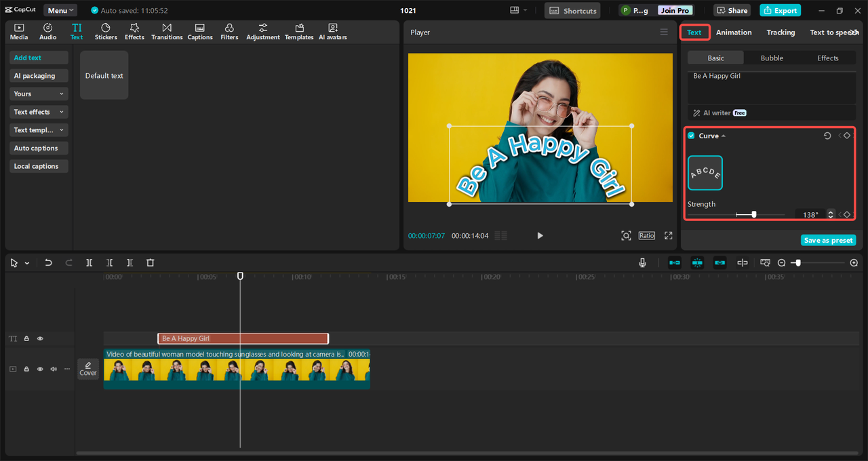Viewport: 868px width, 461px height.
Task: Delete the selected clip with trash icon
Action: [151, 262]
